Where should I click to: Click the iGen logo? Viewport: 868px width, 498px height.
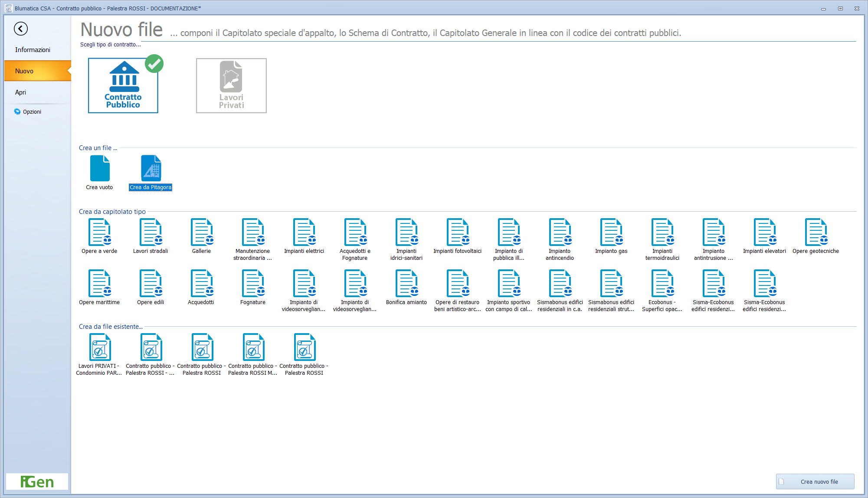tap(37, 482)
